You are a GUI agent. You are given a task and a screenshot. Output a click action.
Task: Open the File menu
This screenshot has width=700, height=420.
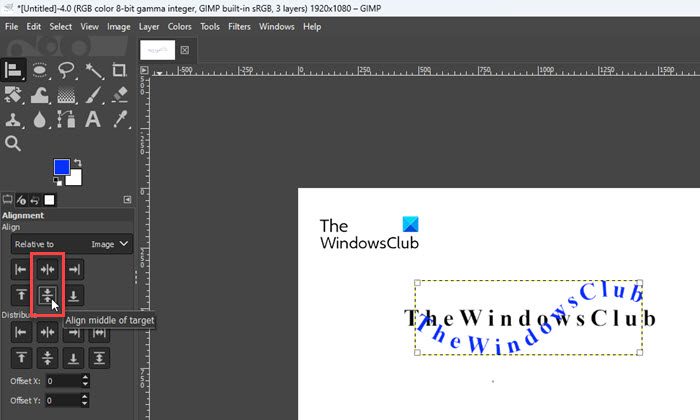(12, 26)
